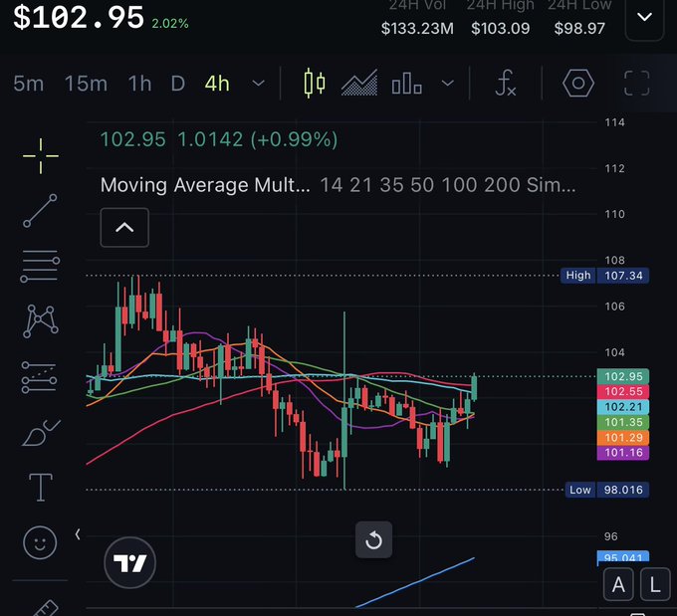The image size is (677, 616).
Task: Select the 15m timeframe
Action: pyautogui.click(x=86, y=84)
